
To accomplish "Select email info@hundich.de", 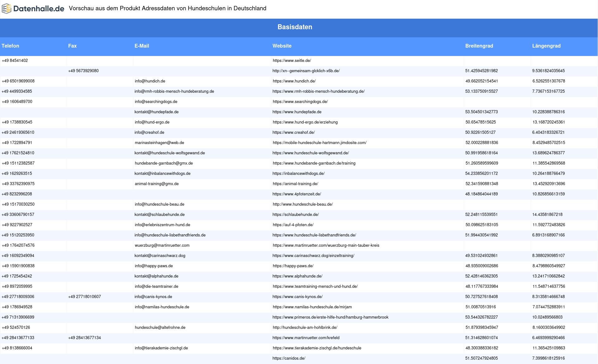I will point(150,81).
